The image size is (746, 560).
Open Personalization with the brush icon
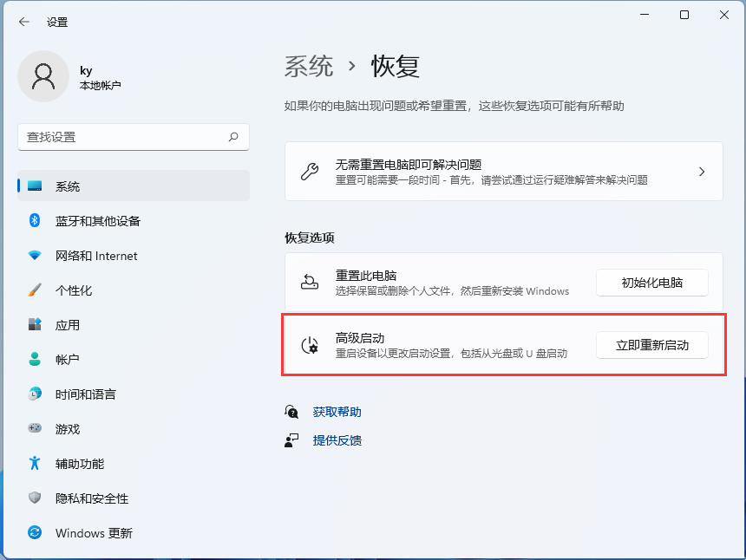pos(35,290)
